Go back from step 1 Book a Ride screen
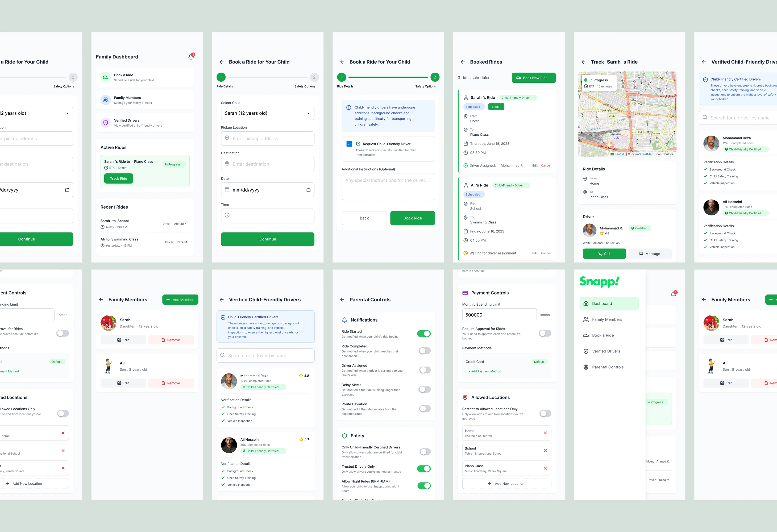Image resolution: width=777 pixels, height=532 pixels. click(x=222, y=62)
